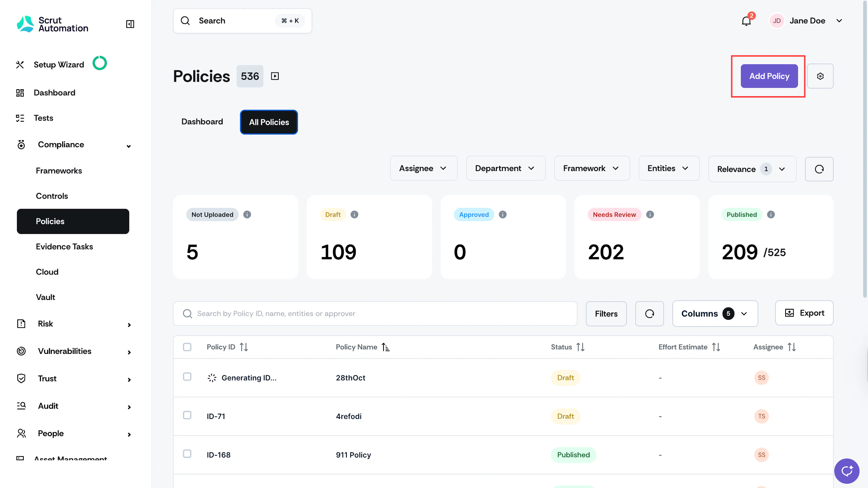Viewport: 868px width, 488px height.
Task: Export the policies list
Action: click(804, 313)
